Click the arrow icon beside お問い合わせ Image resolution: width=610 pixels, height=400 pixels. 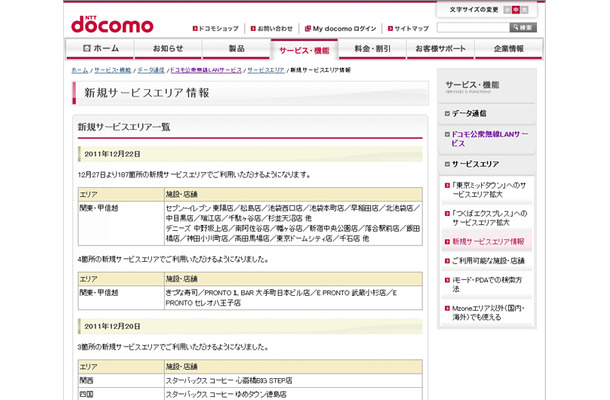(253, 28)
